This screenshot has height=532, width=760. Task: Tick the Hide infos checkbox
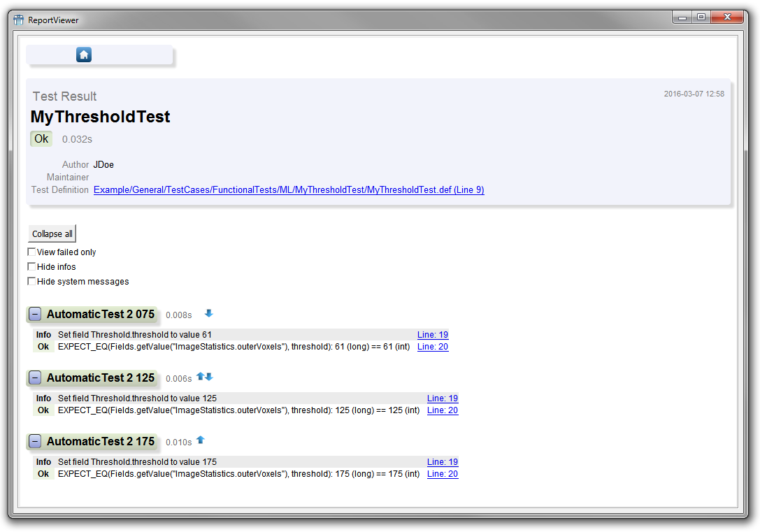(31, 266)
